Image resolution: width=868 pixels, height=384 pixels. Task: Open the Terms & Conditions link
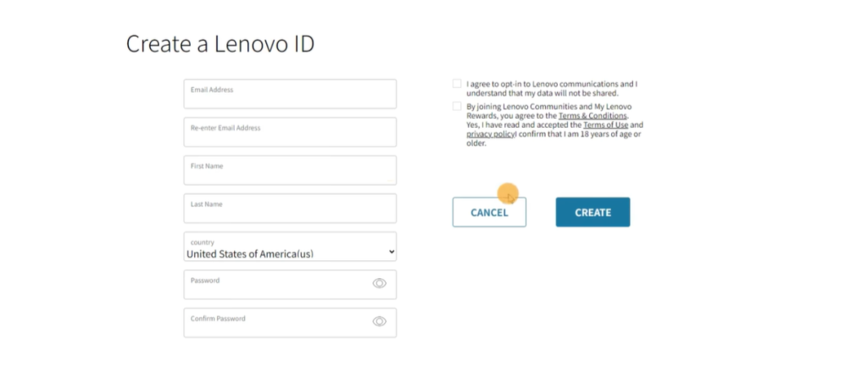[x=593, y=116]
